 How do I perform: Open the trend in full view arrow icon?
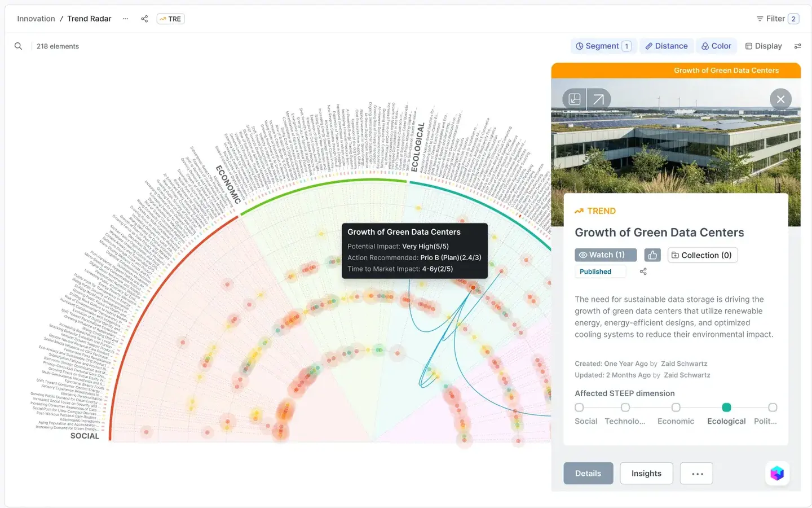598,99
